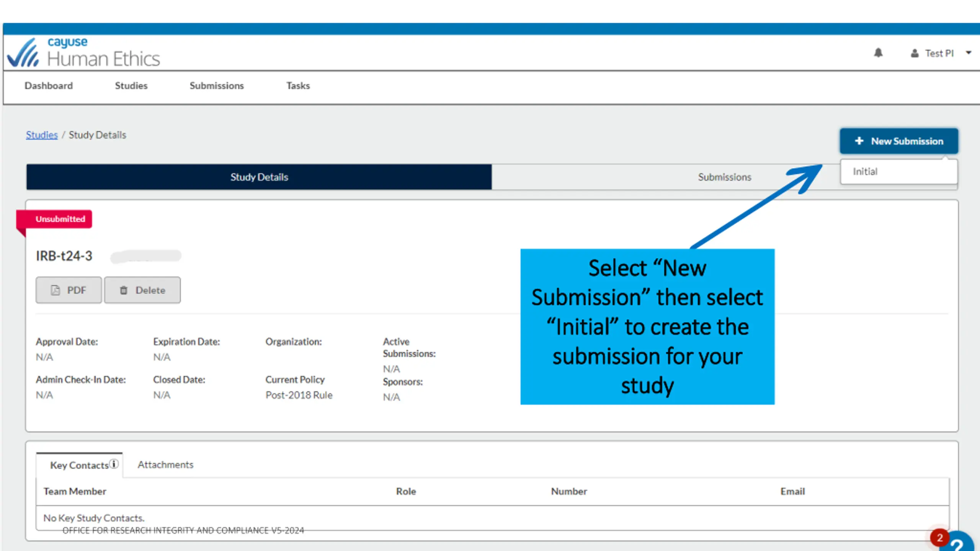This screenshot has height=551, width=980.
Task: Switch to the Study Details tab
Action: click(x=259, y=177)
